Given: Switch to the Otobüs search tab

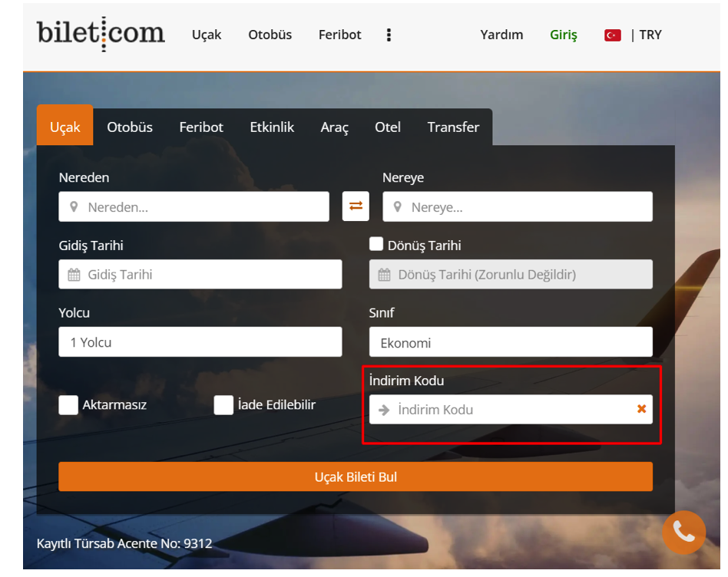Looking at the screenshot, I should 130,127.
